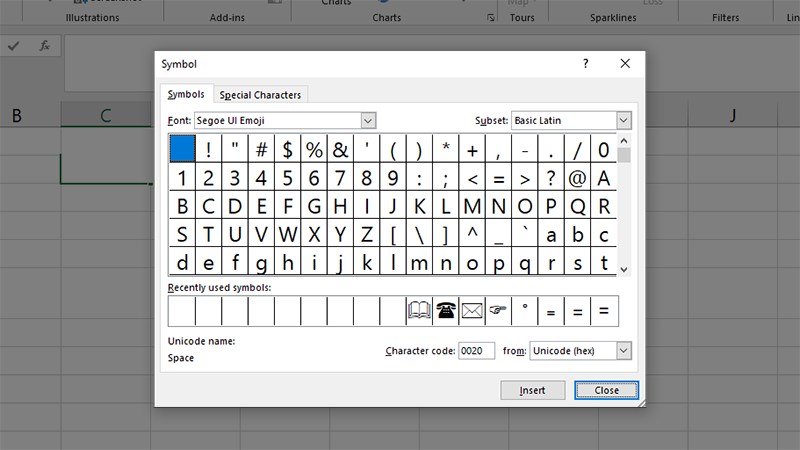Screen dimensions: 800x450
Task: Pick the telephone symbol from recently used
Action: (445, 311)
